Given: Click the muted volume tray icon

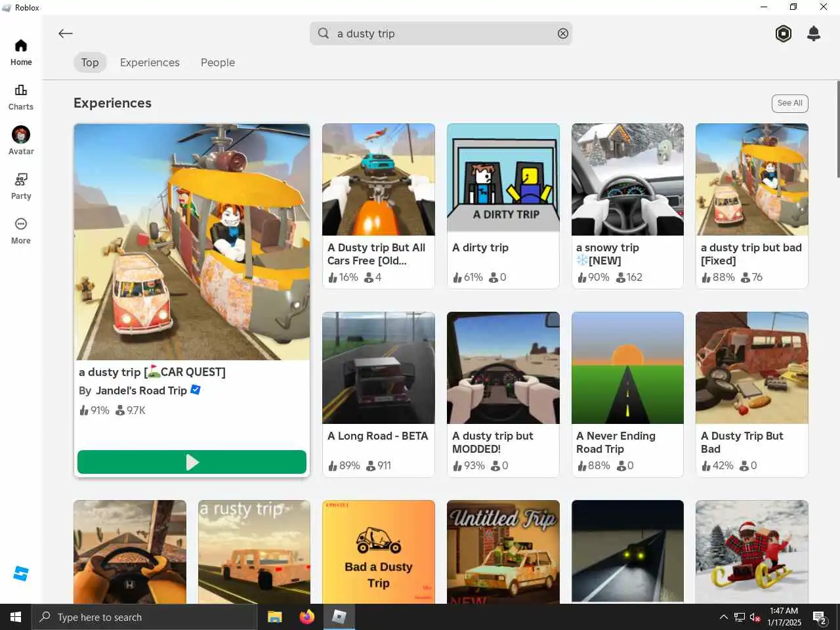Looking at the screenshot, I should coord(755,617).
